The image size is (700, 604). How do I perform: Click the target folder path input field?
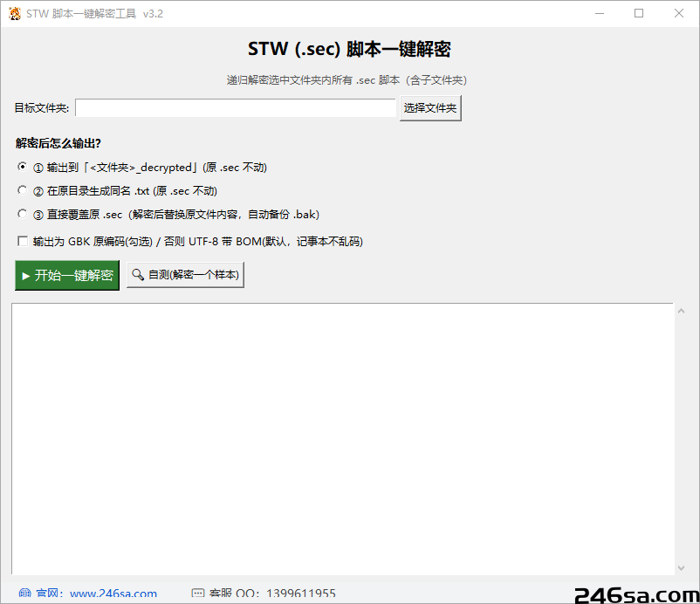coord(236,108)
